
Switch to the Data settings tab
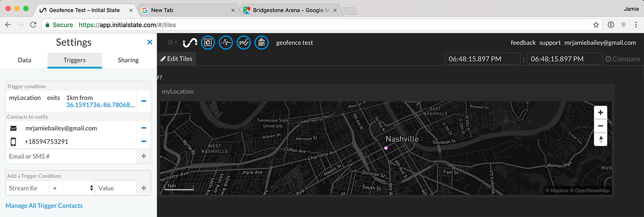pos(25,60)
